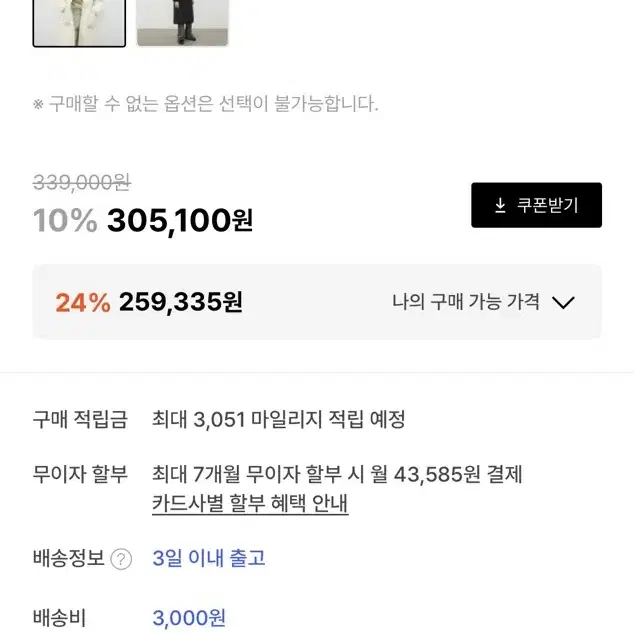
Task: Open the 나의 구매 가능 가격 label
Action: [466, 302]
